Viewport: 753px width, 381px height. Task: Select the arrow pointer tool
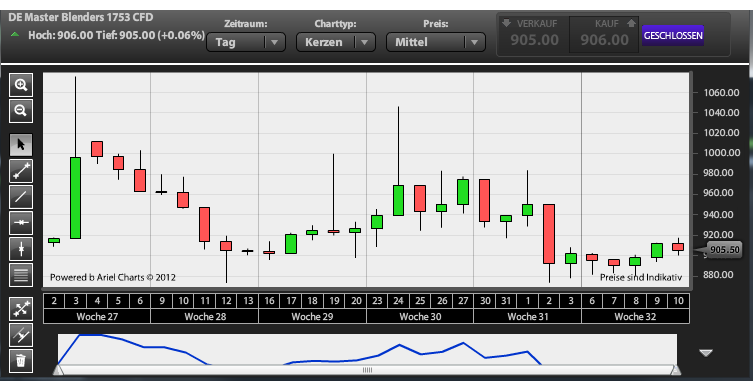tap(21, 145)
